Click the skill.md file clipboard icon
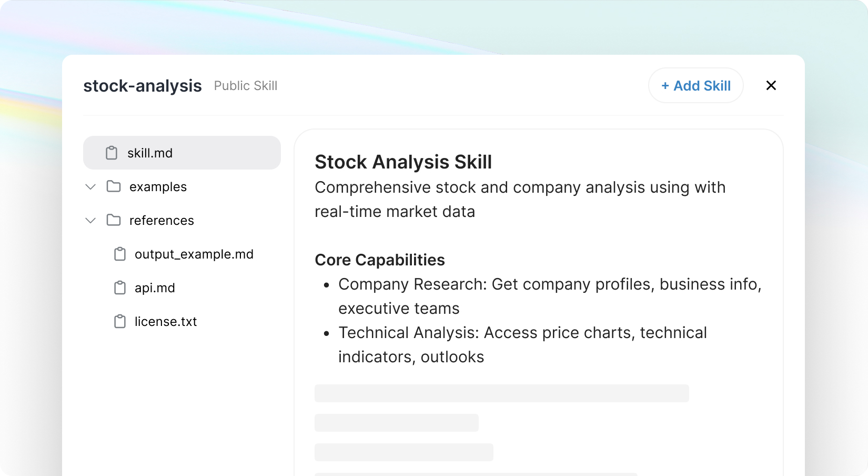 [112, 153]
